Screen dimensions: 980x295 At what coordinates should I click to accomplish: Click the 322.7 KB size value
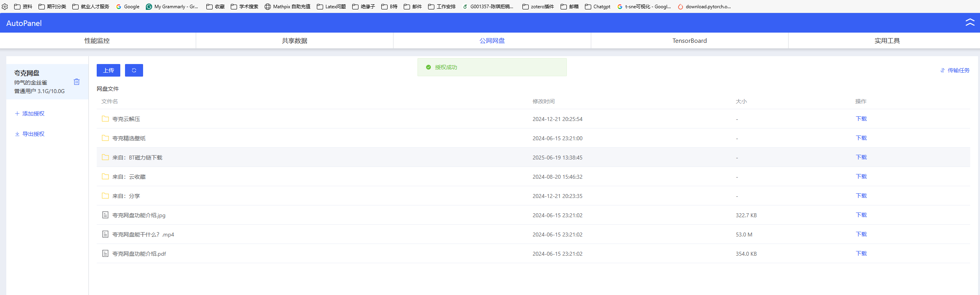(x=746, y=215)
